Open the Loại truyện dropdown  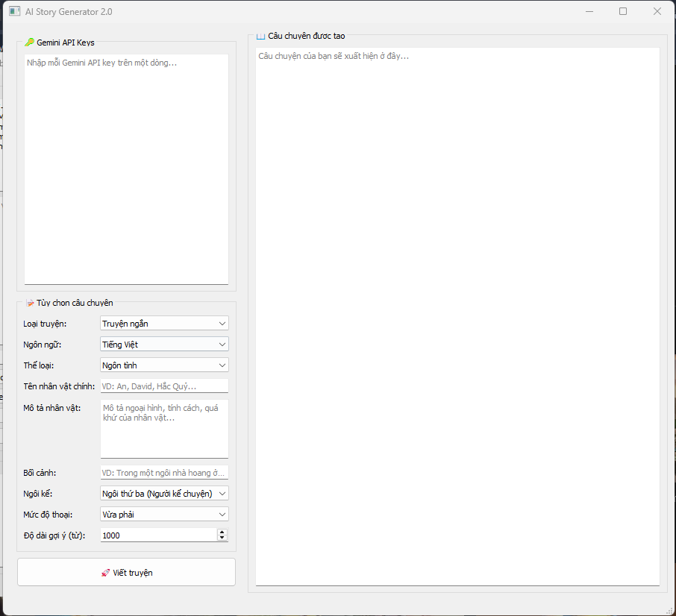[164, 324]
